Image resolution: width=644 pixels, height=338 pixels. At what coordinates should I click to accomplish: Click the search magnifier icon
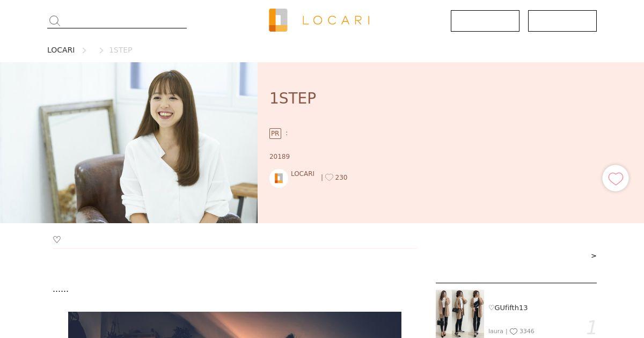click(x=54, y=21)
